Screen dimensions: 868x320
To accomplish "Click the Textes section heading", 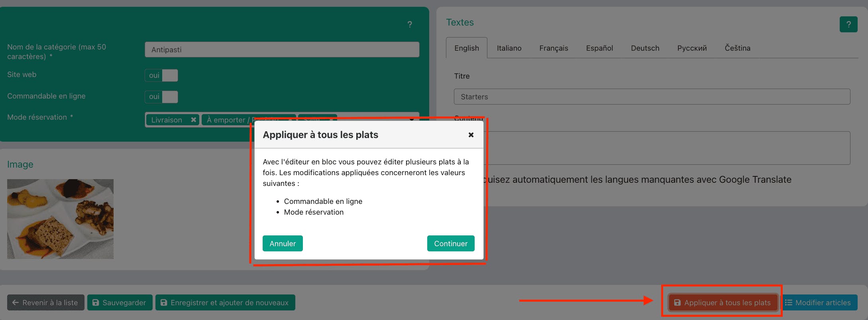I will (x=460, y=22).
